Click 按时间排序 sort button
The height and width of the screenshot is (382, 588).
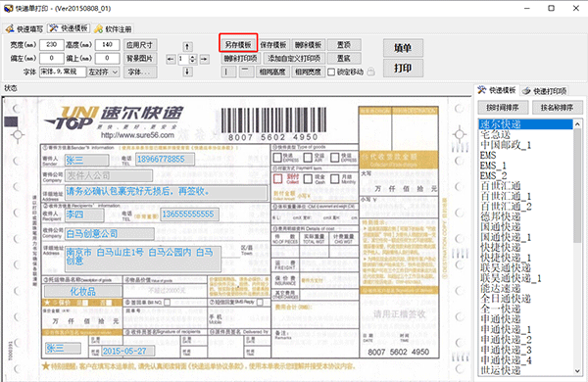coord(503,108)
